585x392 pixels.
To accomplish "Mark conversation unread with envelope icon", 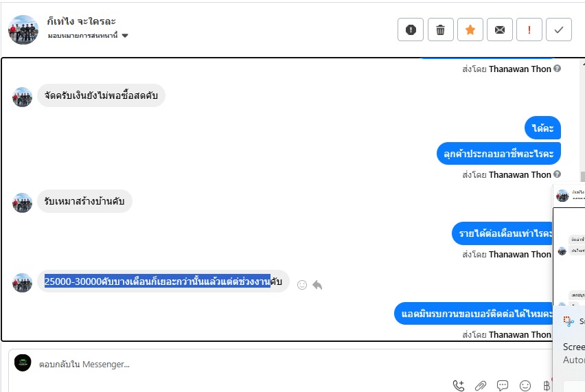I will 500,30.
